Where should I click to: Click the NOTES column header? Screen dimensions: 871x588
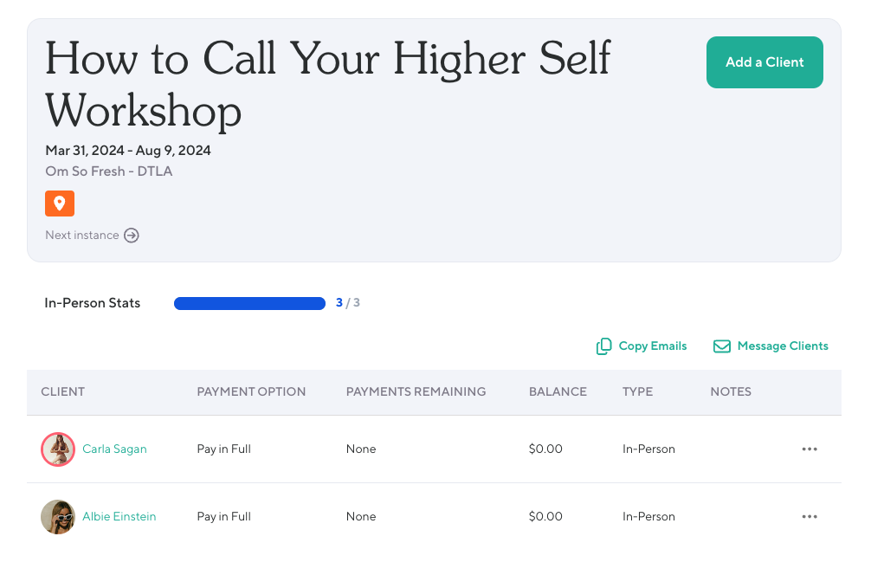tap(731, 391)
